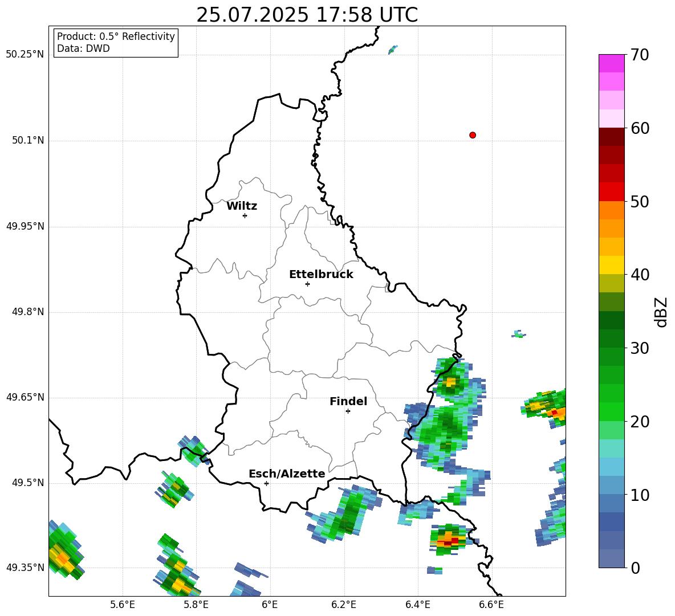675x616 pixels.
Task: Click the 6°E longitude label
Action: [x=270, y=605]
